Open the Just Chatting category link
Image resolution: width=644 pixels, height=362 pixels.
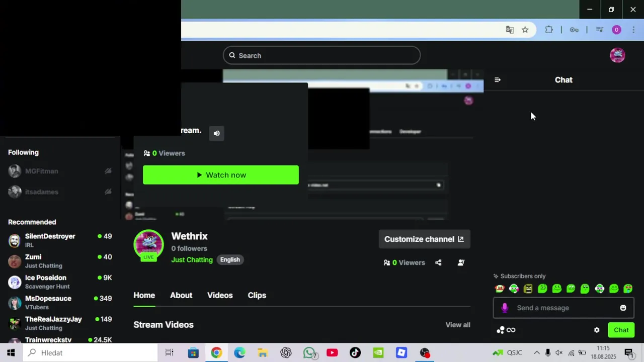(192, 260)
